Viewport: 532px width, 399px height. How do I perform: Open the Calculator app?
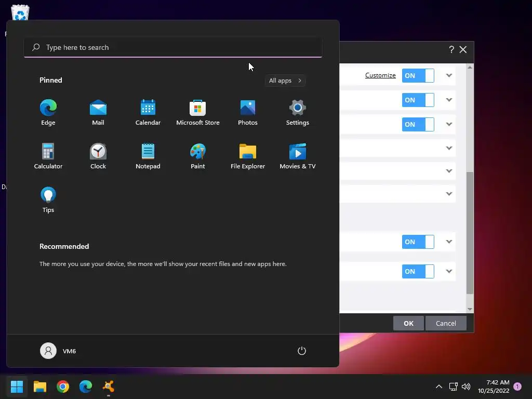click(48, 156)
